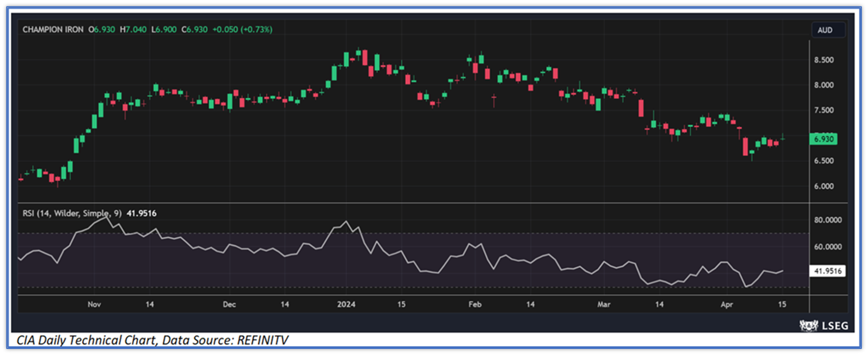Click the LSEG logo
The width and height of the screenshot is (868, 355).
[x=824, y=325]
